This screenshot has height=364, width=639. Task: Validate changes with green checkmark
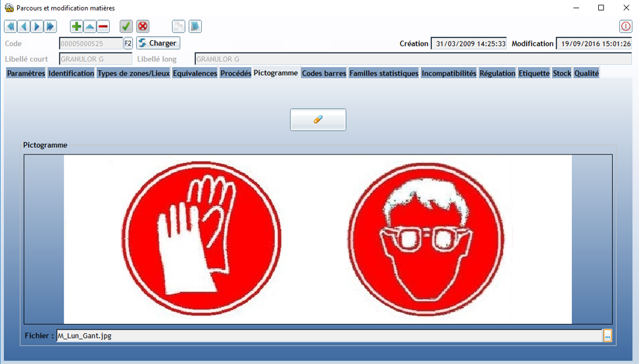point(126,26)
